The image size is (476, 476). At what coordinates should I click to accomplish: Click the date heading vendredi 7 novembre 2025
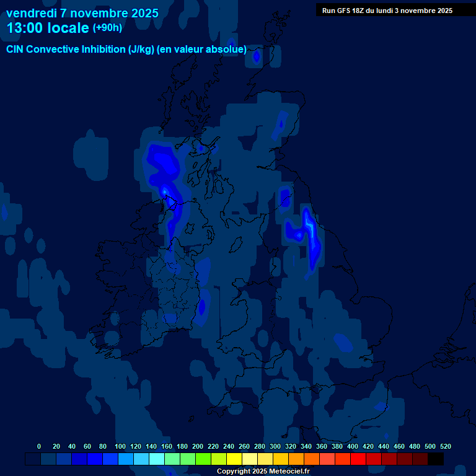pyautogui.click(x=82, y=13)
